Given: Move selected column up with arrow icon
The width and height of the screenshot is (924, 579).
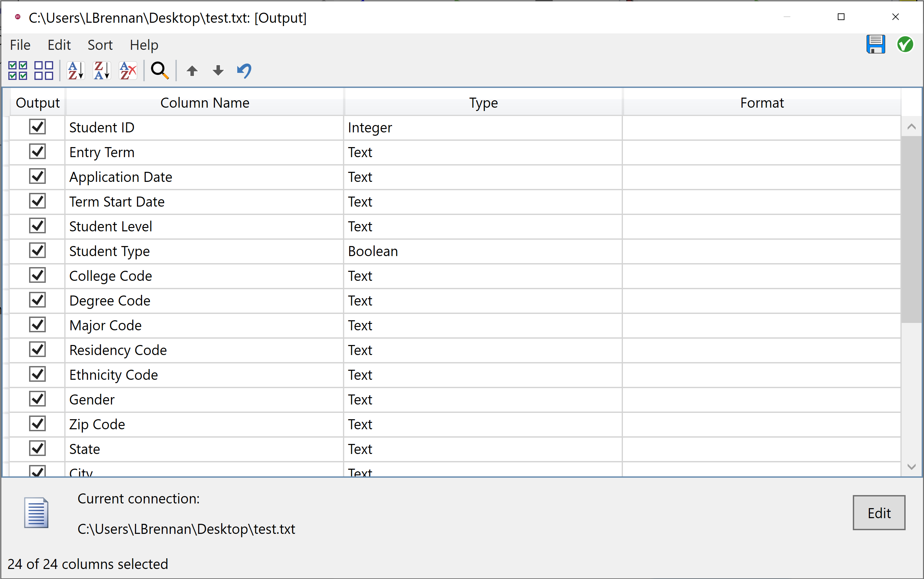Looking at the screenshot, I should pyautogui.click(x=192, y=71).
